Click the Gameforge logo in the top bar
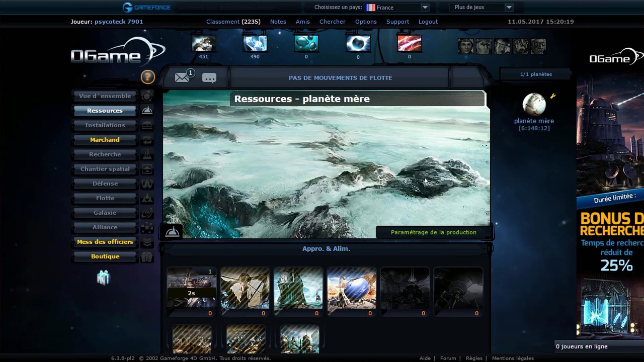The height and width of the screenshot is (362, 644). point(147,8)
